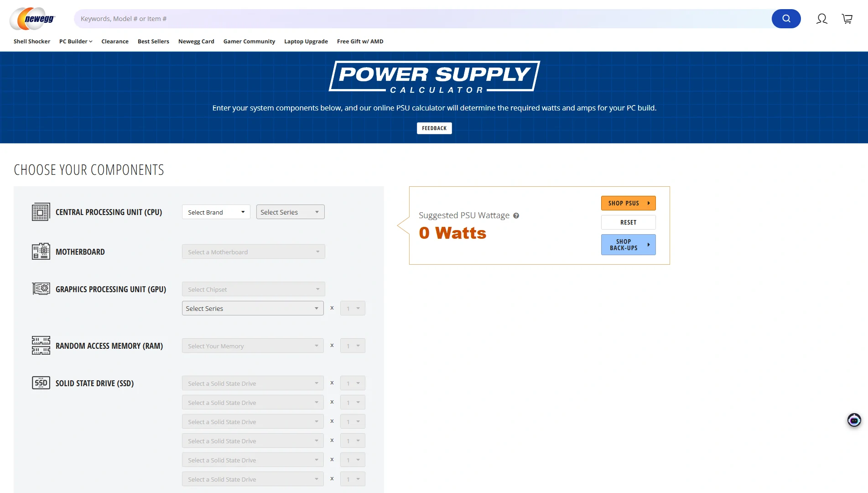Click the Newegg logo
The height and width of the screenshot is (493, 868).
coord(31,18)
